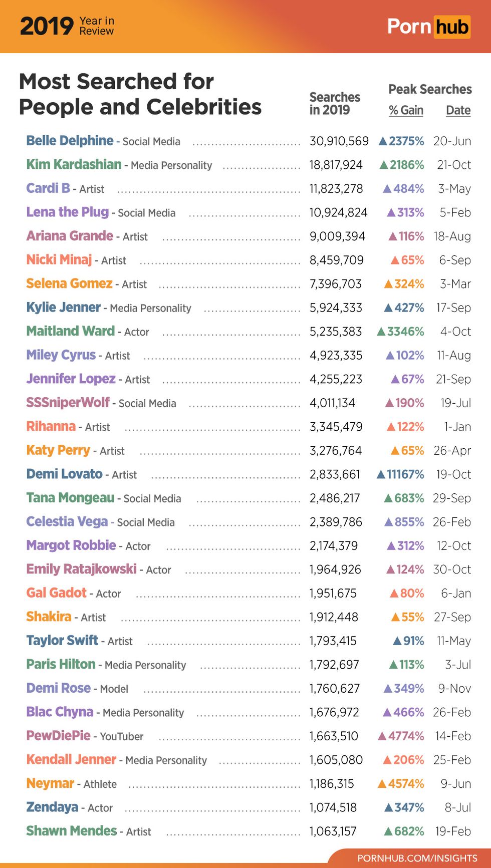
Task: Click the green arrow next to Kim Kardashian's 2186%
Action: pyautogui.click(x=383, y=165)
